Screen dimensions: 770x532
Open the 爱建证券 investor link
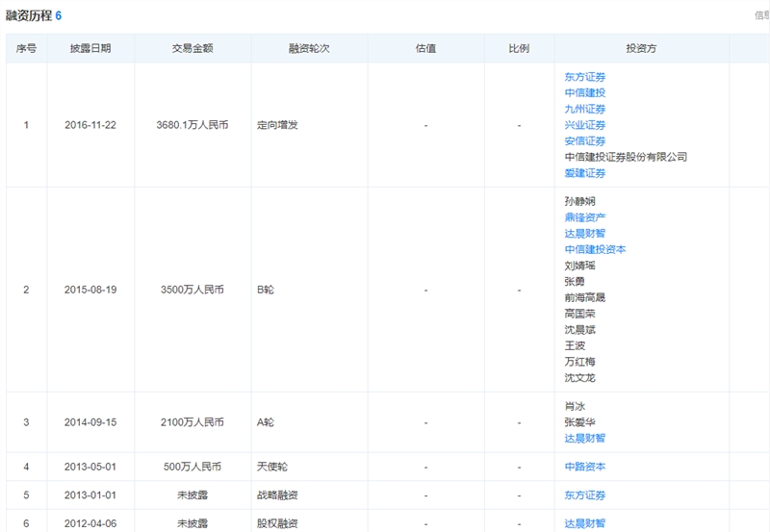click(585, 173)
